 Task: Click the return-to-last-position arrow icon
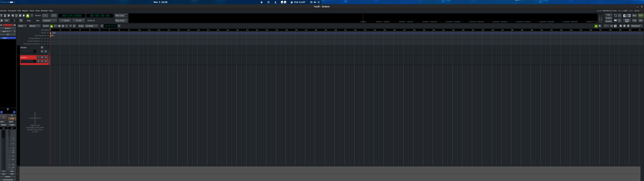click(2, 21)
